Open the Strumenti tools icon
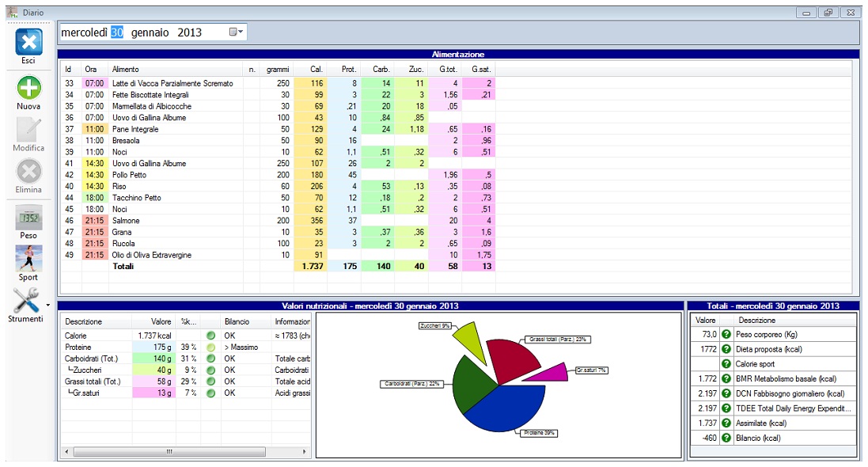The image size is (868, 467). point(25,301)
